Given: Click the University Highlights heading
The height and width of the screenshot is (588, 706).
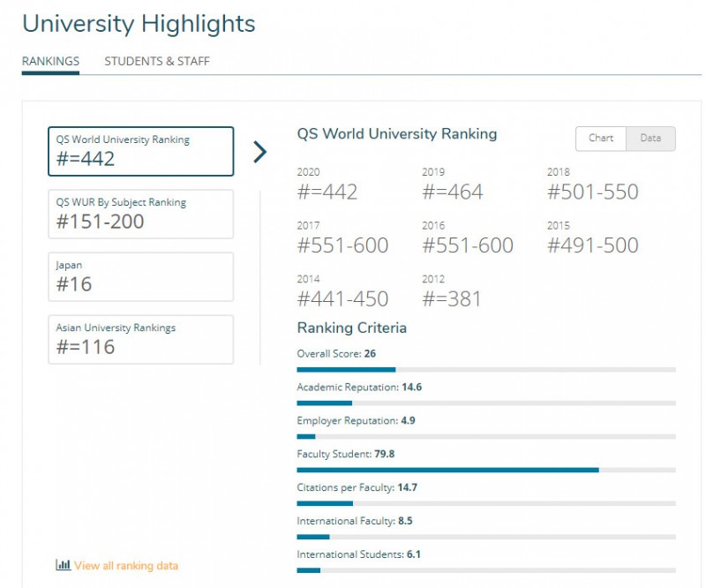Looking at the screenshot, I should [x=139, y=24].
